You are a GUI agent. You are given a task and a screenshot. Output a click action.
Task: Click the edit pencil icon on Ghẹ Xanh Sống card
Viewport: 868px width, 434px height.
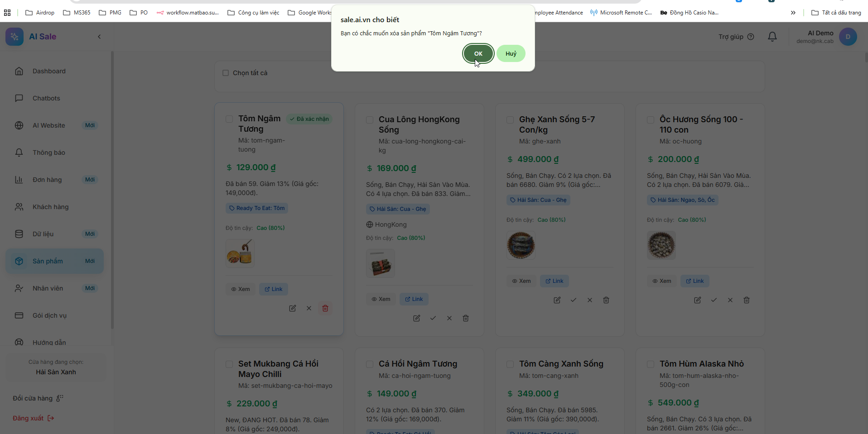(x=557, y=300)
